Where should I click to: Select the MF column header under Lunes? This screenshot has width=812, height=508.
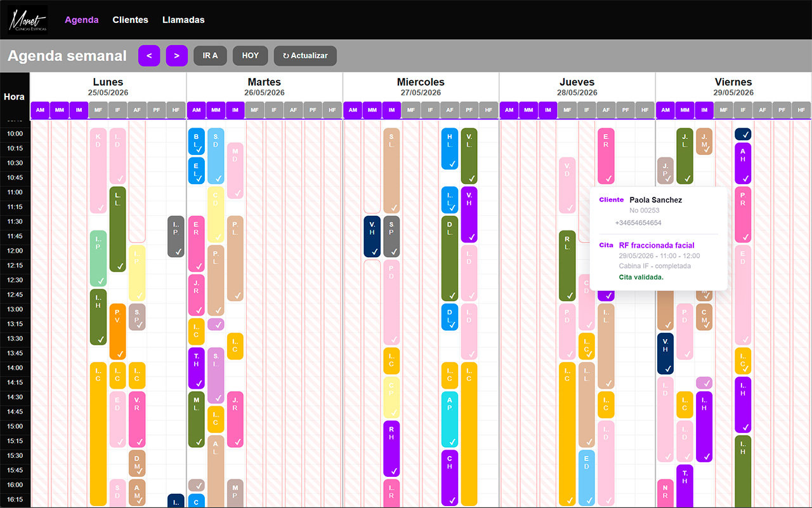(98, 110)
